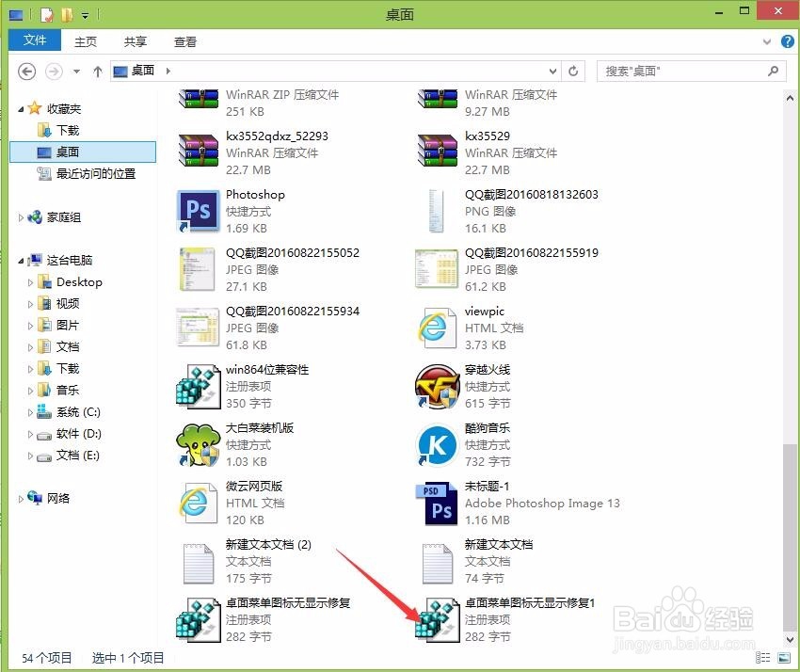Click the 卓面菜单图标无显示修复 registry file icon
The image size is (800, 672).
(x=198, y=619)
